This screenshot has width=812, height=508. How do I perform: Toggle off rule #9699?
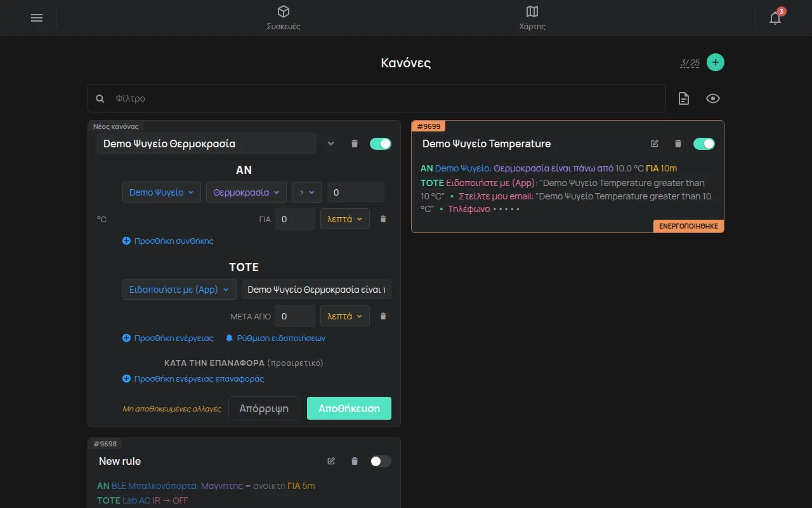pos(704,144)
